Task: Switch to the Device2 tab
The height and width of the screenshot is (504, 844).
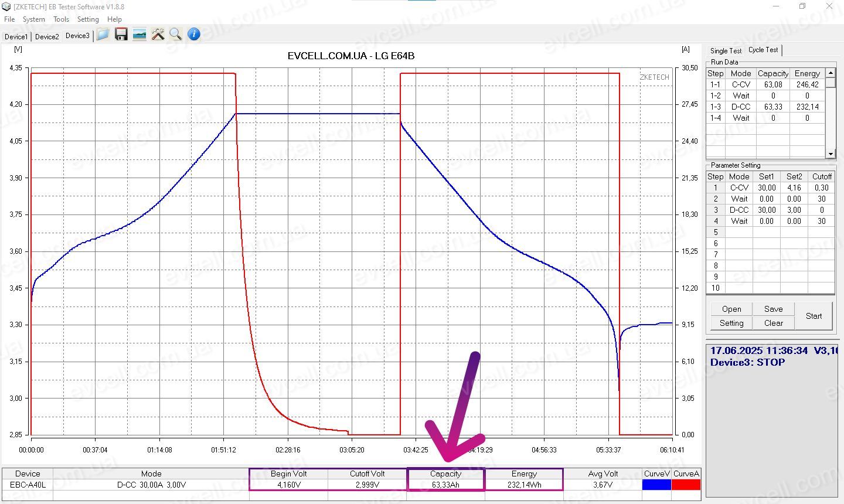Action: 47,36
